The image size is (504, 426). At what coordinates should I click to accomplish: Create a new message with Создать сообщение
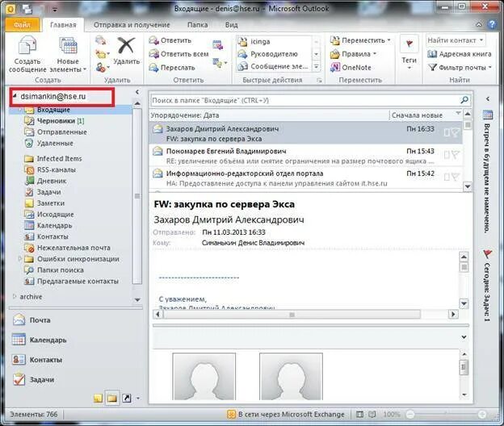27,54
